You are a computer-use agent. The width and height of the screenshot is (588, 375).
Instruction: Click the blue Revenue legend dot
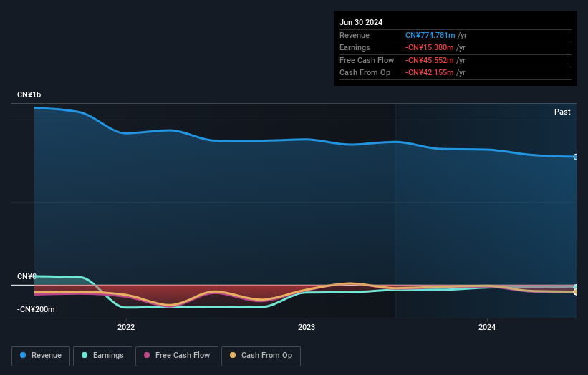pyautogui.click(x=23, y=355)
